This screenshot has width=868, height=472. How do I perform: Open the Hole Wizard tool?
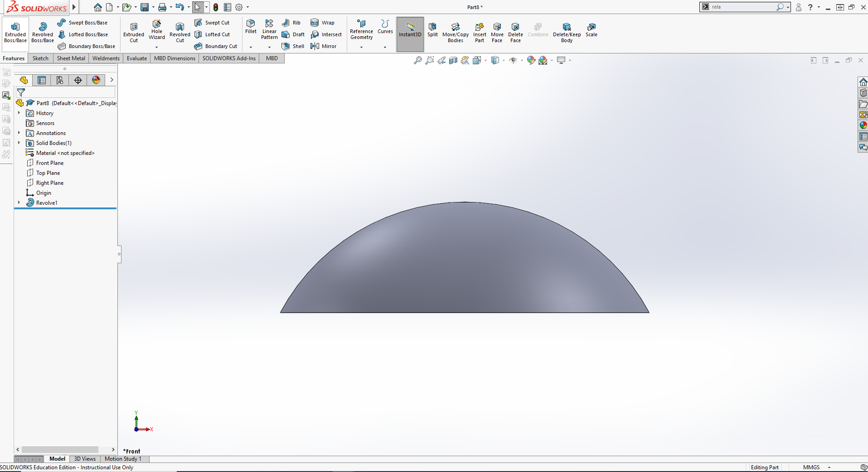pos(156,30)
